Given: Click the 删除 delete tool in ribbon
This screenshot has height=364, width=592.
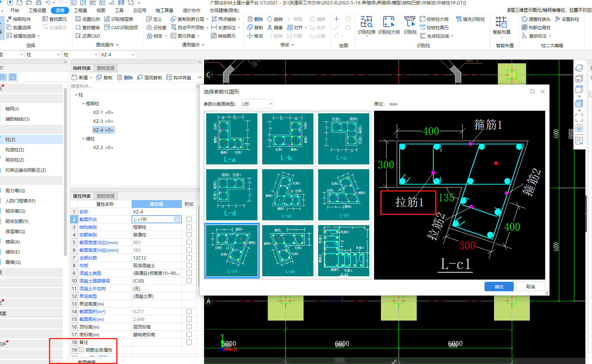Looking at the screenshot, I should tap(255, 19).
